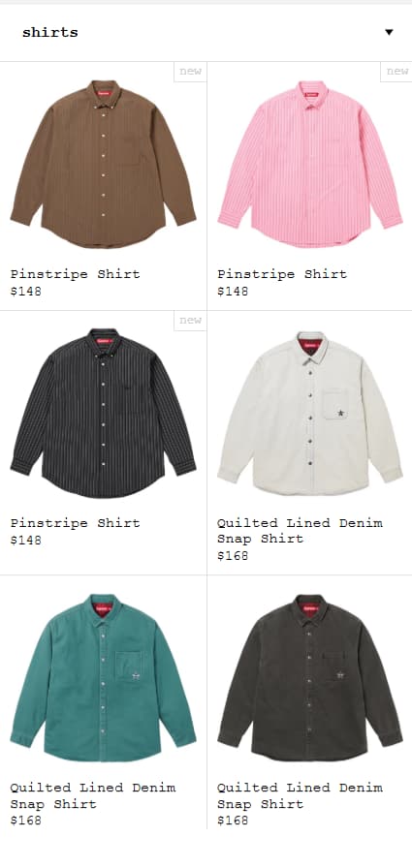The height and width of the screenshot is (868, 412).
Task: Click the new badge on pink Pinstripe Shirt
Action: pyautogui.click(x=396, y=72)
